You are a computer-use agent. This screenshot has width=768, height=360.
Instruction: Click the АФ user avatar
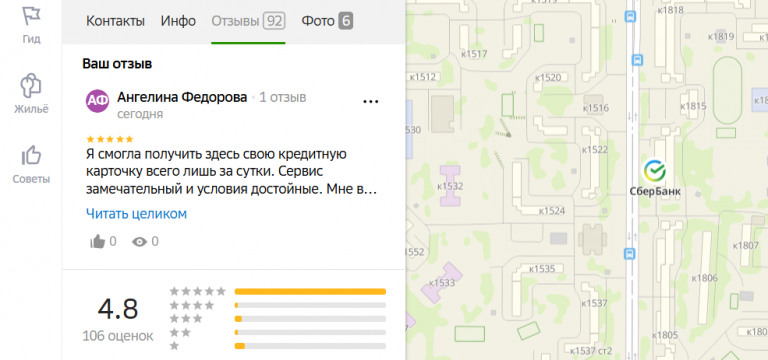pos(97,101)
